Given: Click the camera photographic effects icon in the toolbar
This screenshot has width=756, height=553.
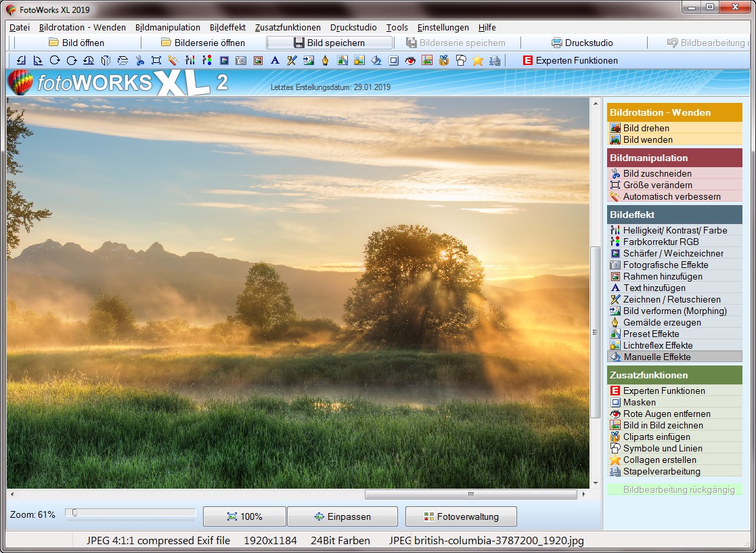Looking at the screenshot, I should [x=241, y=60].
